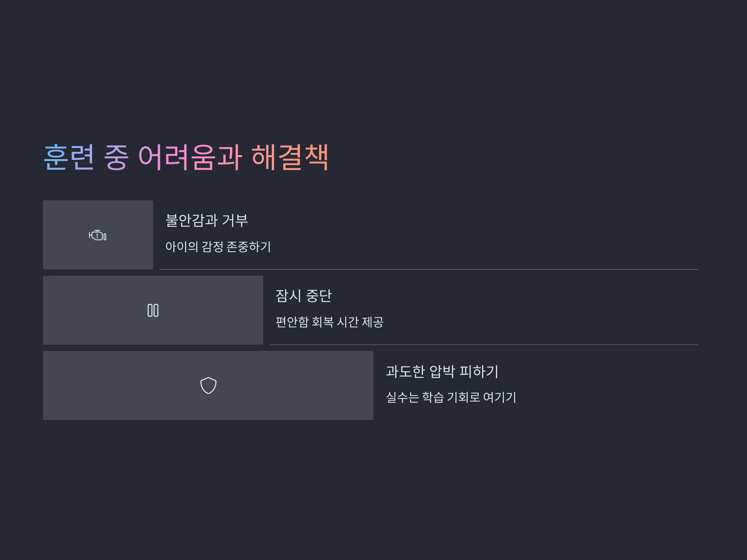The height and width of the screenshot is (560, 747).
Task: Click the heading 과도한 압박 피하기
Action: click(442, 371)
